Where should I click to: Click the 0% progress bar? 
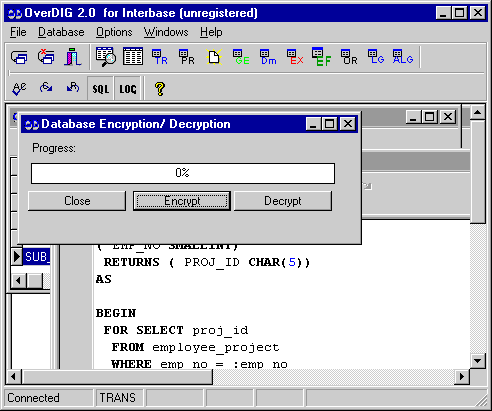coord(183,173)
